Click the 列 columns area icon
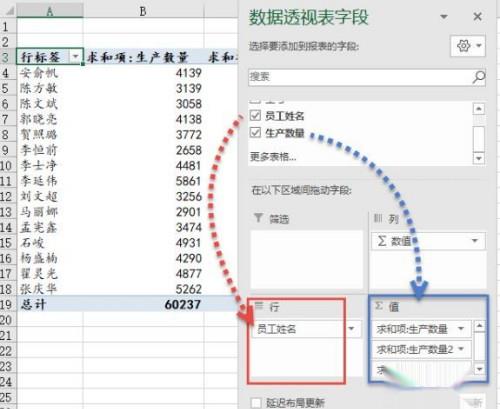500x409 pixels. point(378,218)
